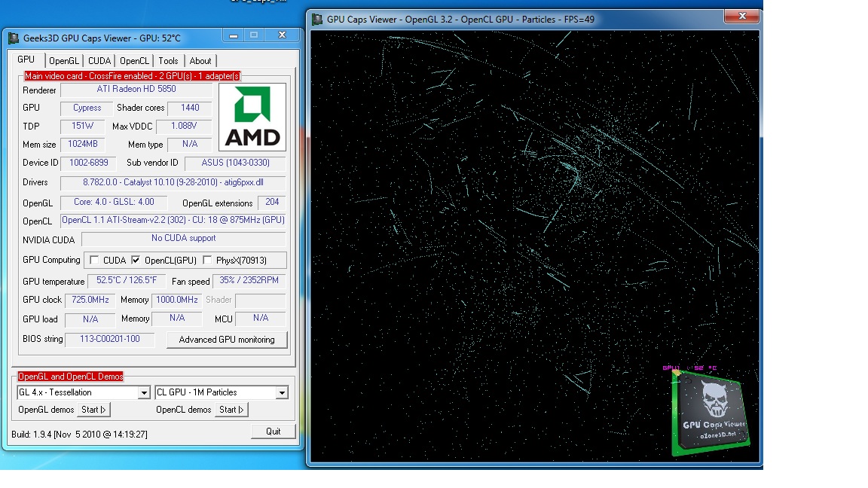This screenshot has width=868, height=488.
Task: Click the OpenCL field with ATI-Stream-v2.2
Action: (x=173, y=220)
